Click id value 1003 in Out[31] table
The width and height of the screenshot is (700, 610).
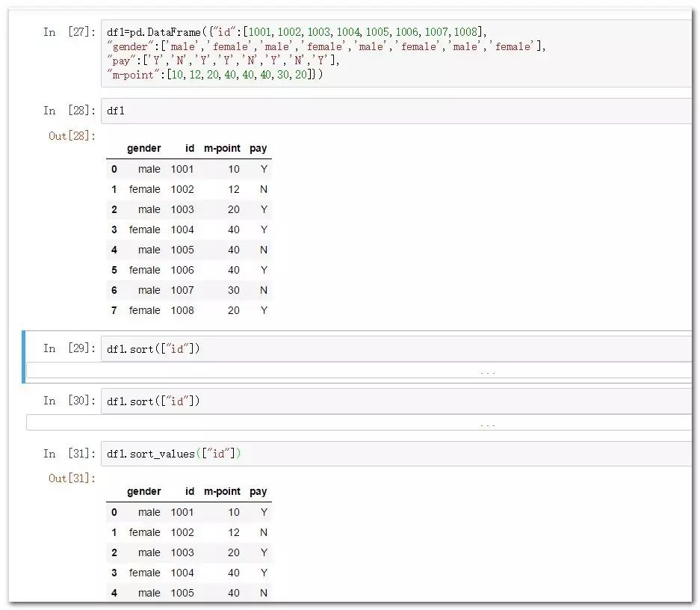pyautogui.click(x=182, y=552)
